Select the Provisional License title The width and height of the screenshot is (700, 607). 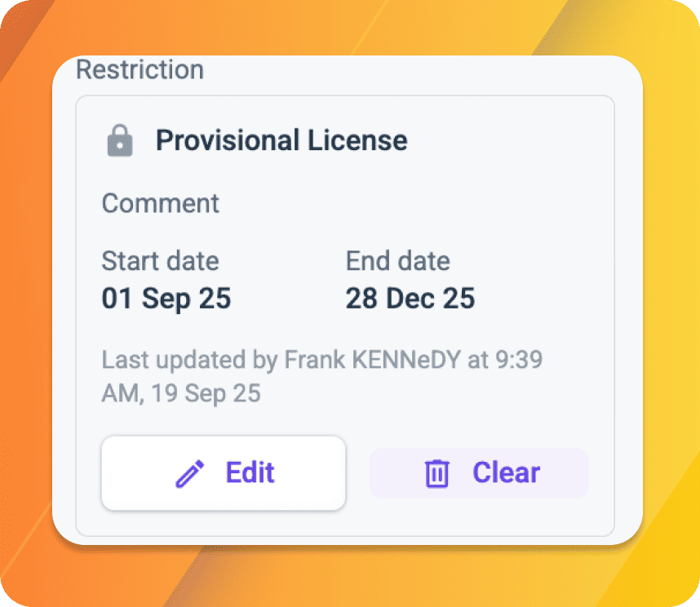coord(281,140)
